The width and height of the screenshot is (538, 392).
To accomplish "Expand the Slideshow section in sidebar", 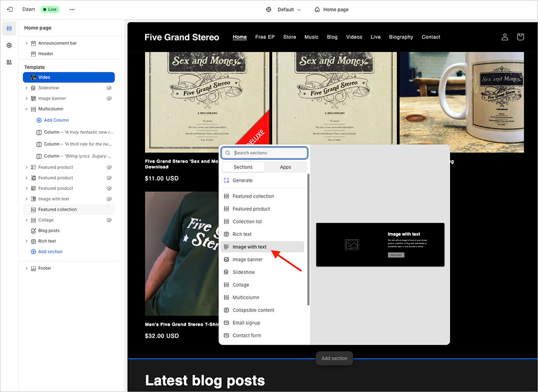I will click(26, 88).
